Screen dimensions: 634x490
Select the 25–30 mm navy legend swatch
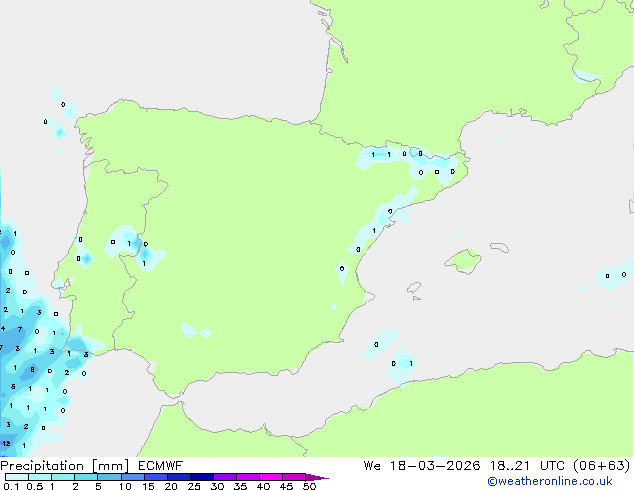pyautogui.click(x=201, y=477)
